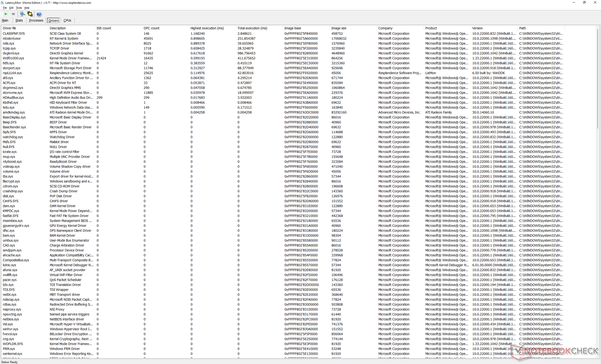Viewport: 601px width, 364px height.
Task: Sort by DPC count column header
Action: (x=152, y=28)
